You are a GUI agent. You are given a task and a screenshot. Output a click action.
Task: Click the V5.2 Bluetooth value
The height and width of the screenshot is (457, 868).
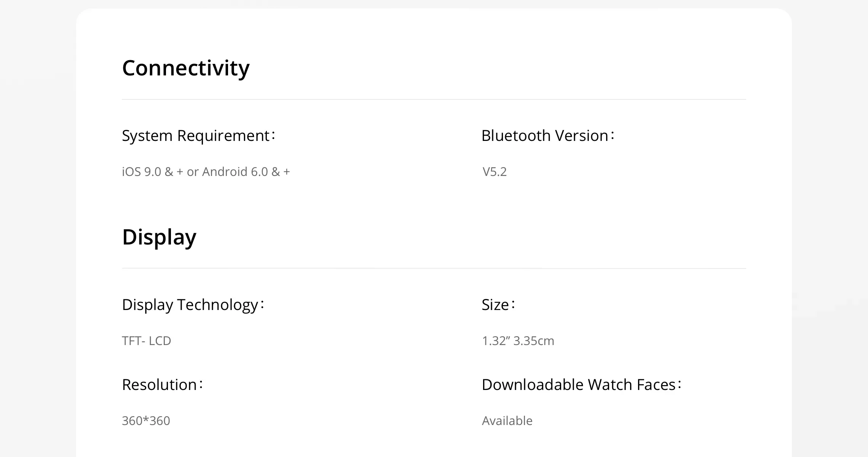tap(495, 172)
